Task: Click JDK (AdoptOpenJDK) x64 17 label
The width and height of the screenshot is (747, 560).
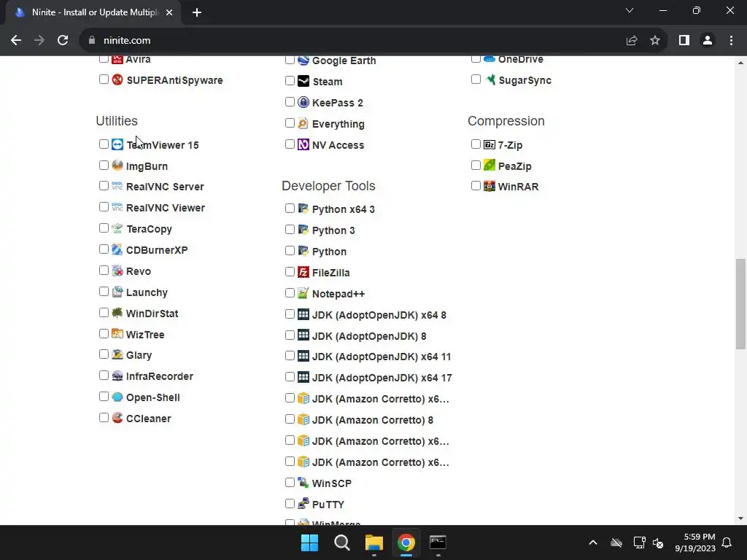Action: (x=382, y=378)
